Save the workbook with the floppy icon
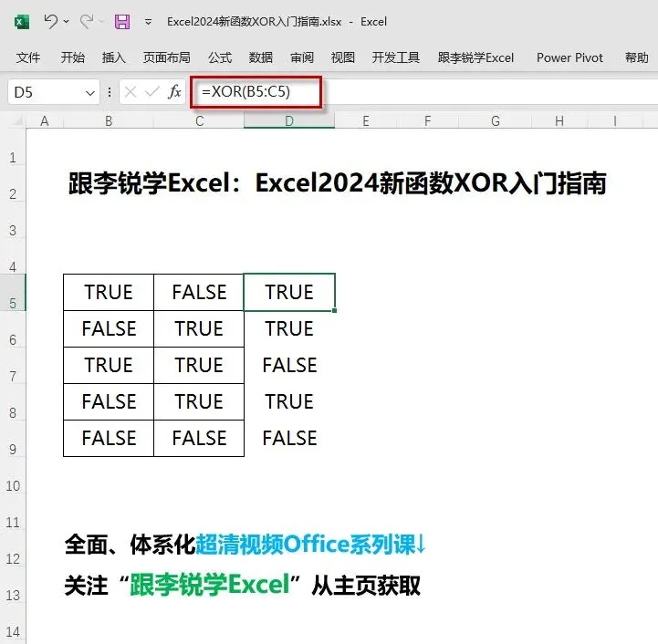The image size is (658, 644). [122, 21]
